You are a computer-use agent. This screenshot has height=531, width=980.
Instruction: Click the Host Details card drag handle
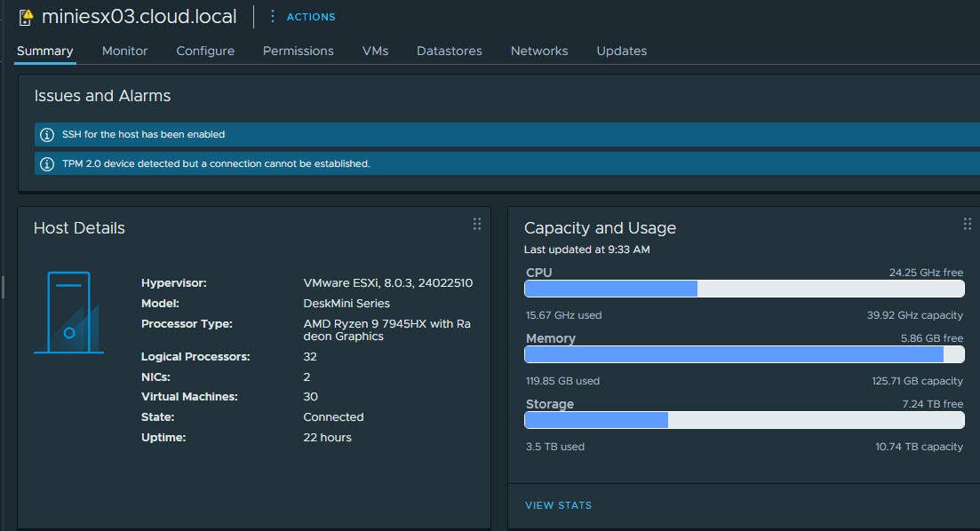coord(477,224)
